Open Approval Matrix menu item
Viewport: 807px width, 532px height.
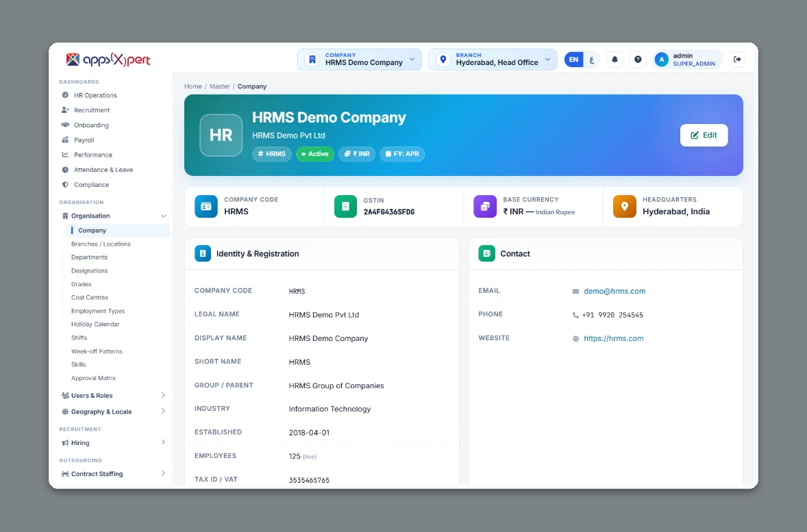94,378
